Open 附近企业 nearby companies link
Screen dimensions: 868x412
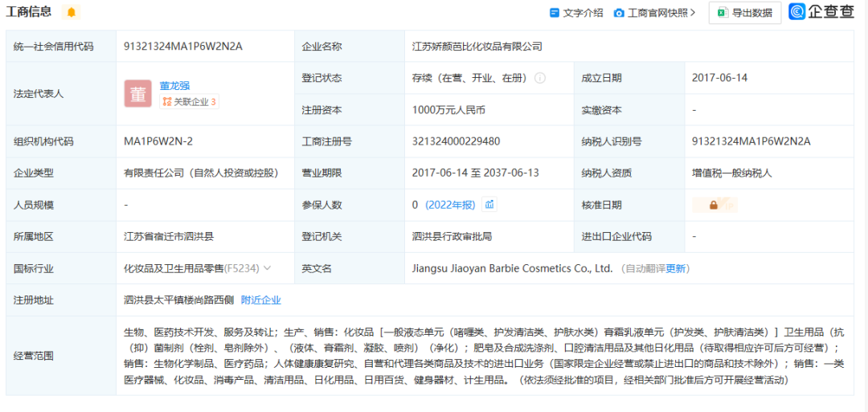(261, 300)
